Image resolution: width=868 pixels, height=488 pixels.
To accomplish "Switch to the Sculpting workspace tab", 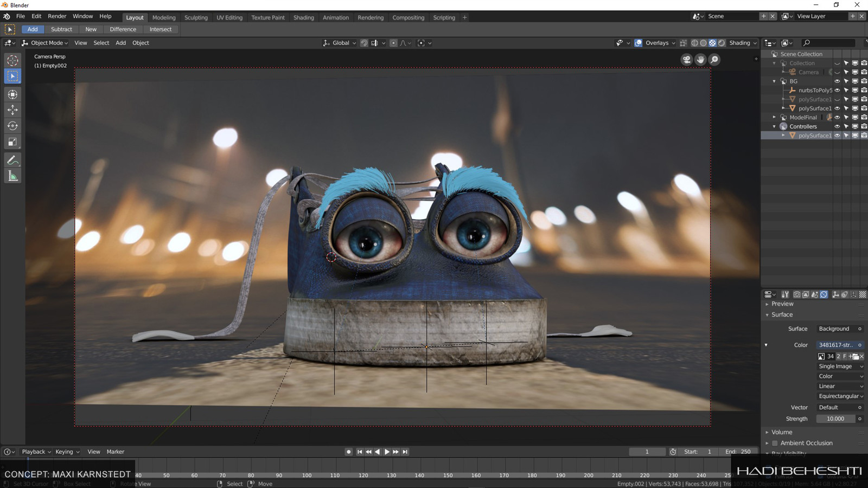I will click(196, 17).
